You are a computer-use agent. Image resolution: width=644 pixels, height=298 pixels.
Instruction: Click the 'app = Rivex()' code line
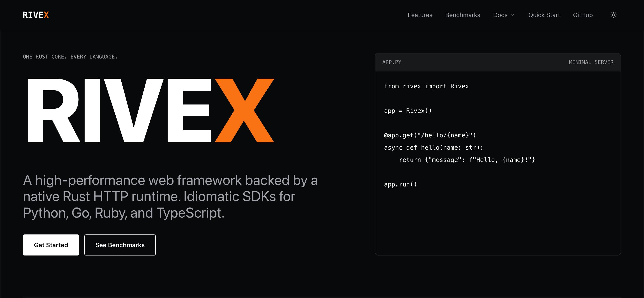coord(408,111)
